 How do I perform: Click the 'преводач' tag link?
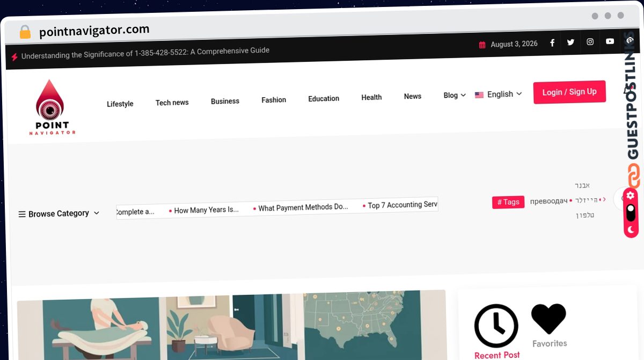[548, 201]
